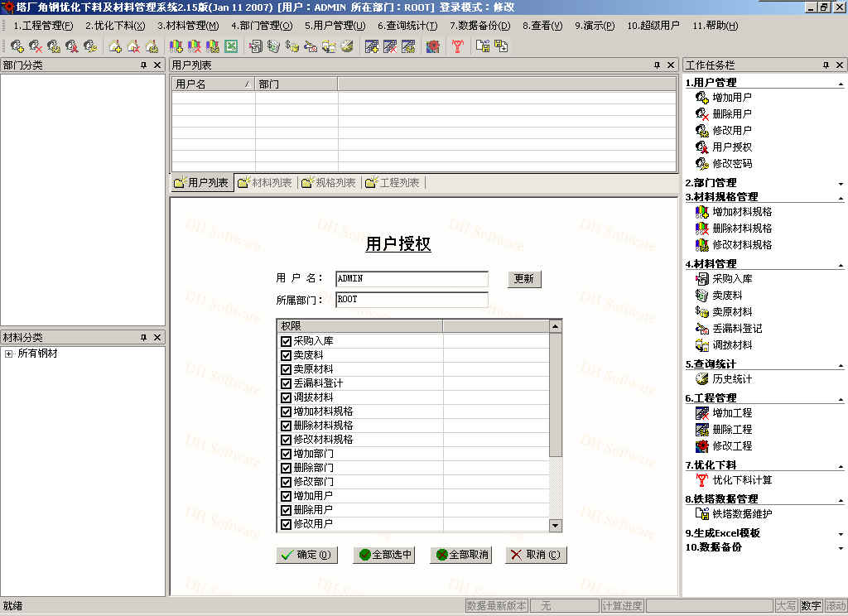Click the 全部取消 button
The width and height of the screenshot is (848, 616).
pos(460,555)
